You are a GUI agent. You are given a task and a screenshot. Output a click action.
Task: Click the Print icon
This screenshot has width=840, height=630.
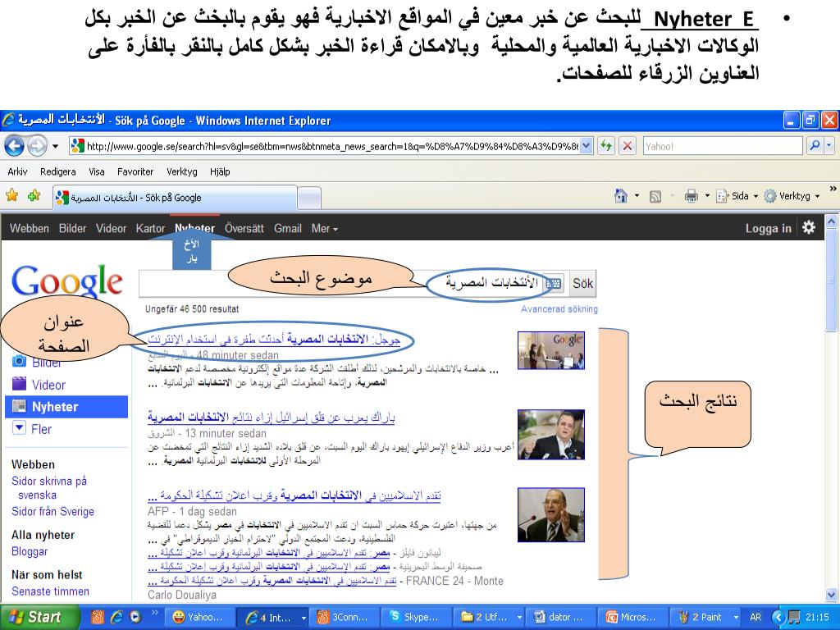(691, 196)
